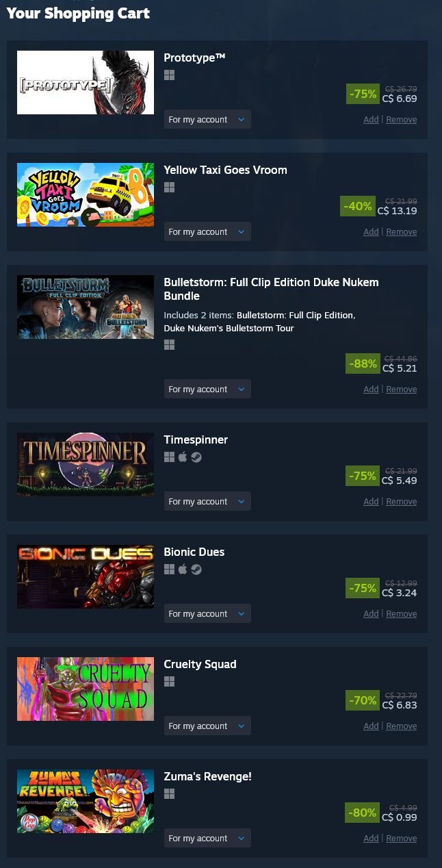Open 'For my account' dropdown for Zuma's Revenge
The image size is (442, 868).
[207, 838]
